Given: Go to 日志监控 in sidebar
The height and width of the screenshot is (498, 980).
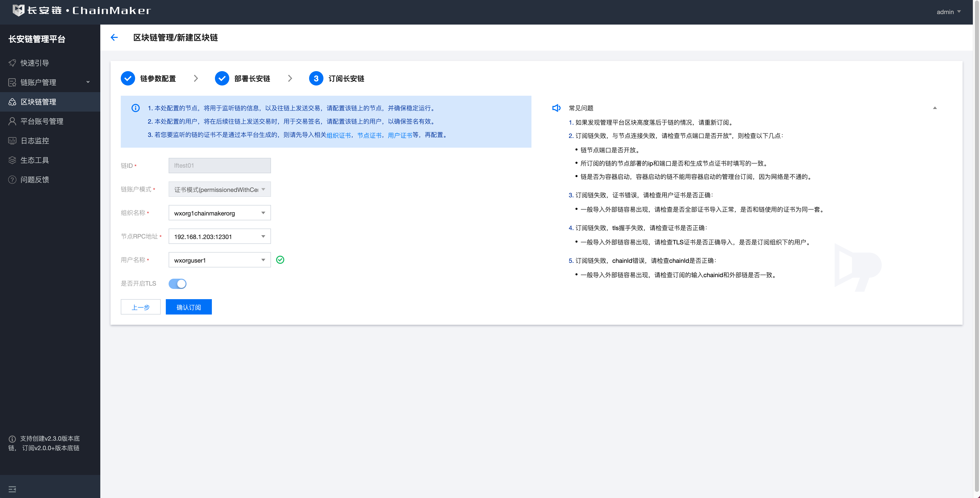Looking at the screenshot, I should (x=35, y=141).
